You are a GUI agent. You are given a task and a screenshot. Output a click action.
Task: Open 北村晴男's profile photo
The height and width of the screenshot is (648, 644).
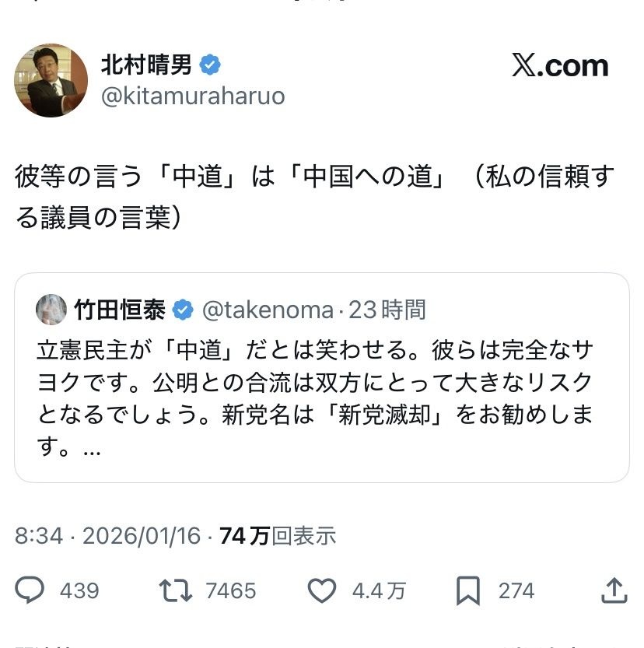(x=51, y=80)
